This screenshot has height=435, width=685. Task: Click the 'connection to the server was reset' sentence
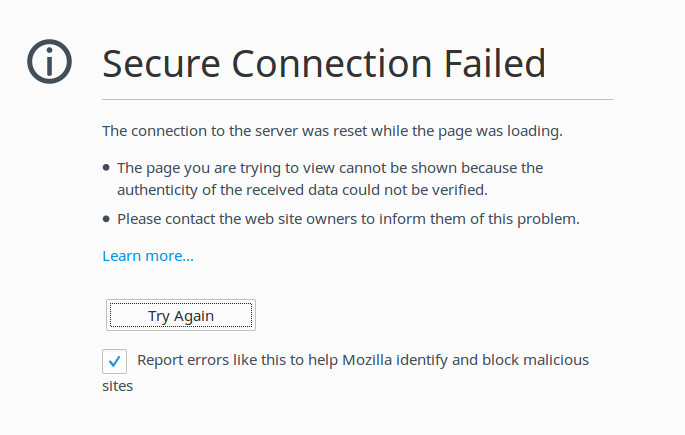[x=332, y=131]
